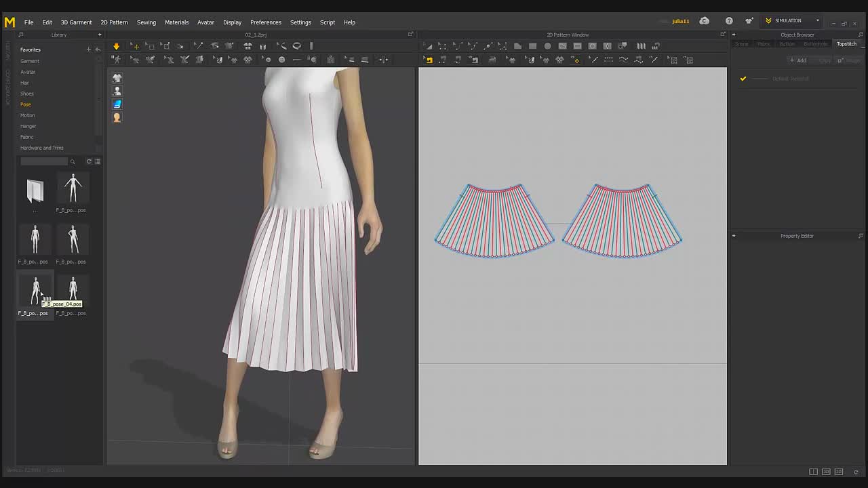Screen dimensions: 868x488
Task: Open the SIMULATION mode dropdown
Action: point(793,21)
